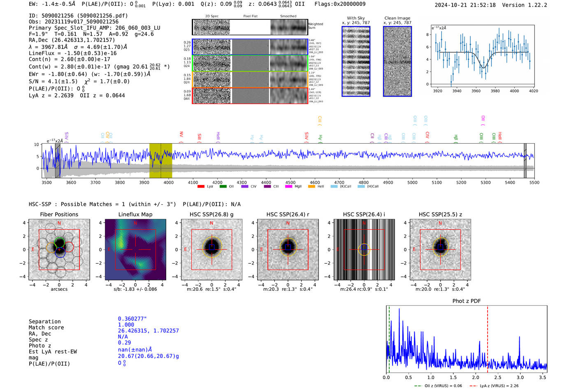Select the yellow highlighted region in the spectrum
576x392 pixels.
tap(160, 160)
